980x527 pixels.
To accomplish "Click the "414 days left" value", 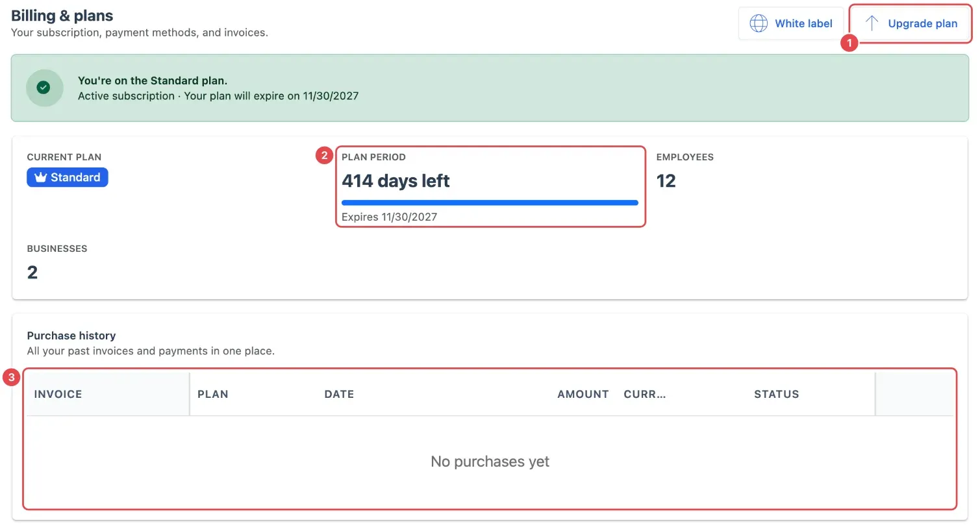I will click(396, 180).
